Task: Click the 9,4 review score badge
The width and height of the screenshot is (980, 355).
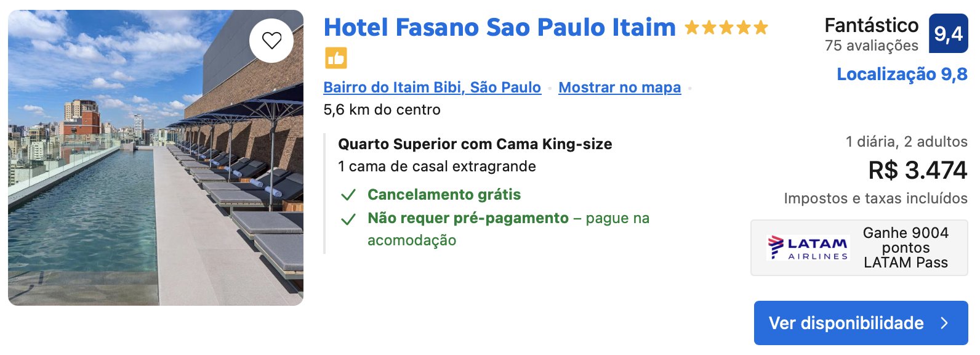Action: click(948, 33)
